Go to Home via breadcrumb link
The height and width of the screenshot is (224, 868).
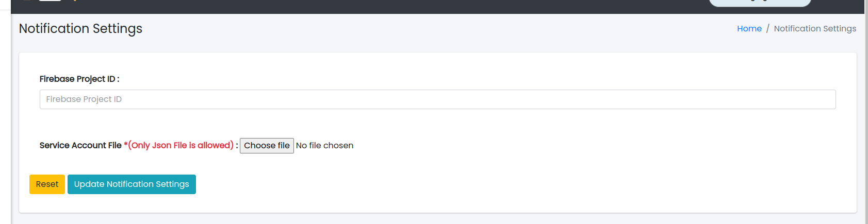(749, 29)
